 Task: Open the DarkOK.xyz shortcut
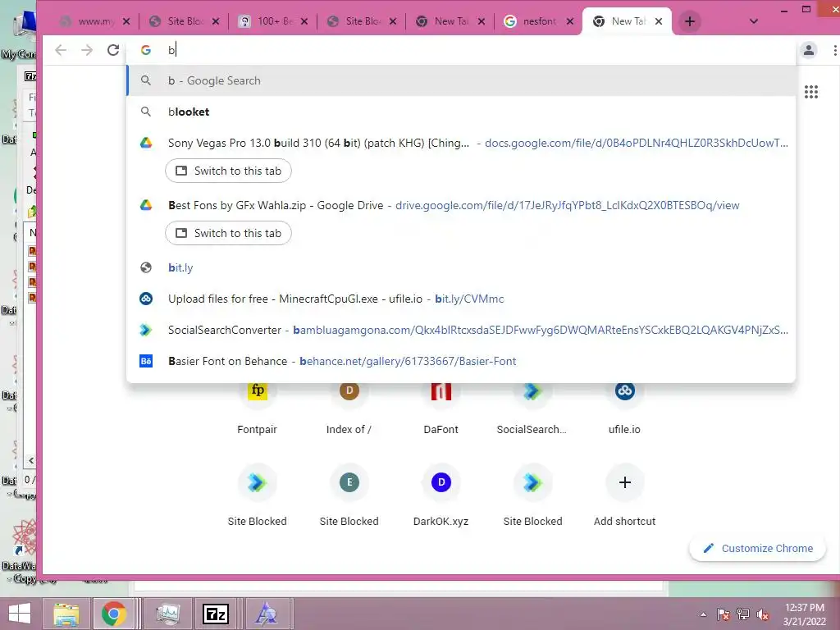coord(441,495)
